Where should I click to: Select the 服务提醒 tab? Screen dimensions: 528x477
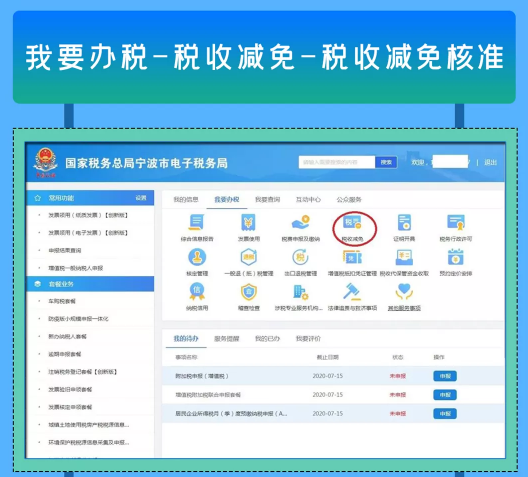[227, 339]
